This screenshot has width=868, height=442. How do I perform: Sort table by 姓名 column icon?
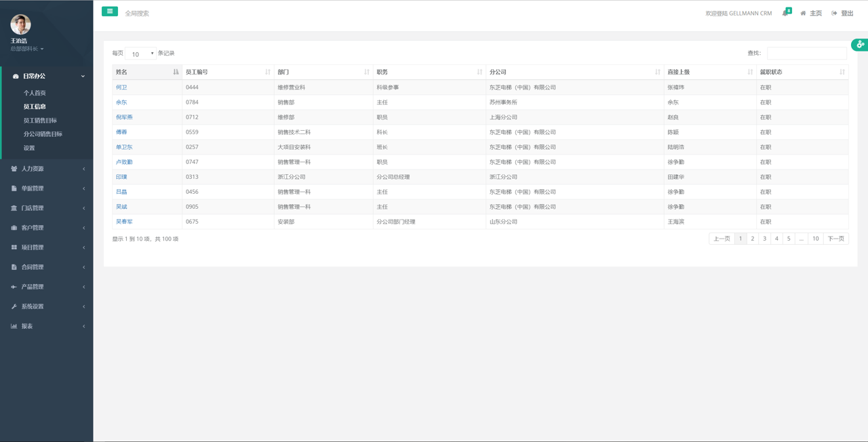point(176,72)
